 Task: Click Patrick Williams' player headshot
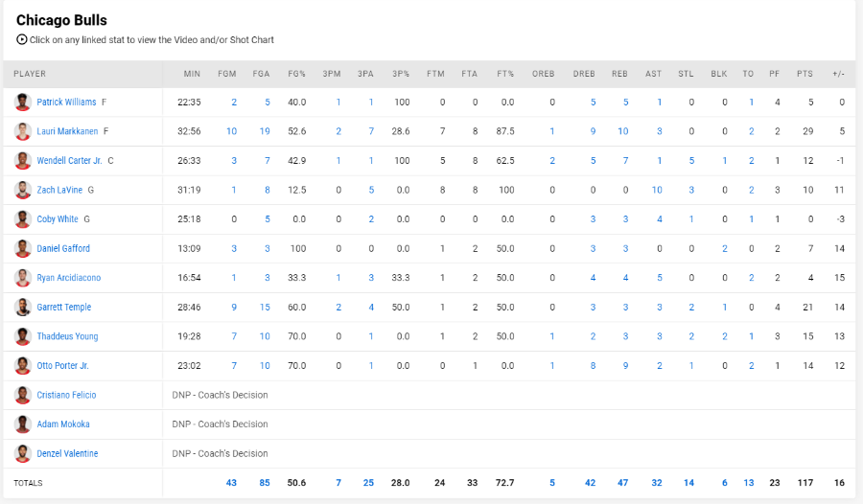(x=23, y=103)
